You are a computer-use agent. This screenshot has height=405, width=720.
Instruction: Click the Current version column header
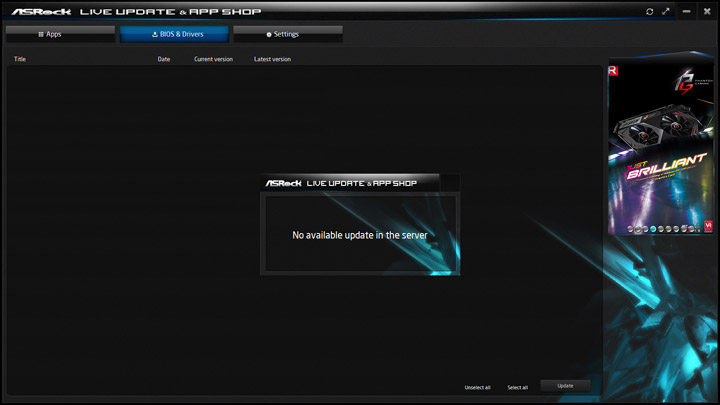pyautogui.click(x=214, y=59)
